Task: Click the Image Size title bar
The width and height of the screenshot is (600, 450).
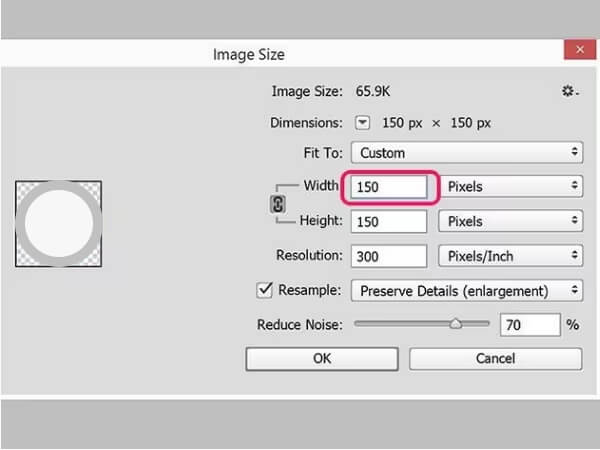Action: point(250,54)
